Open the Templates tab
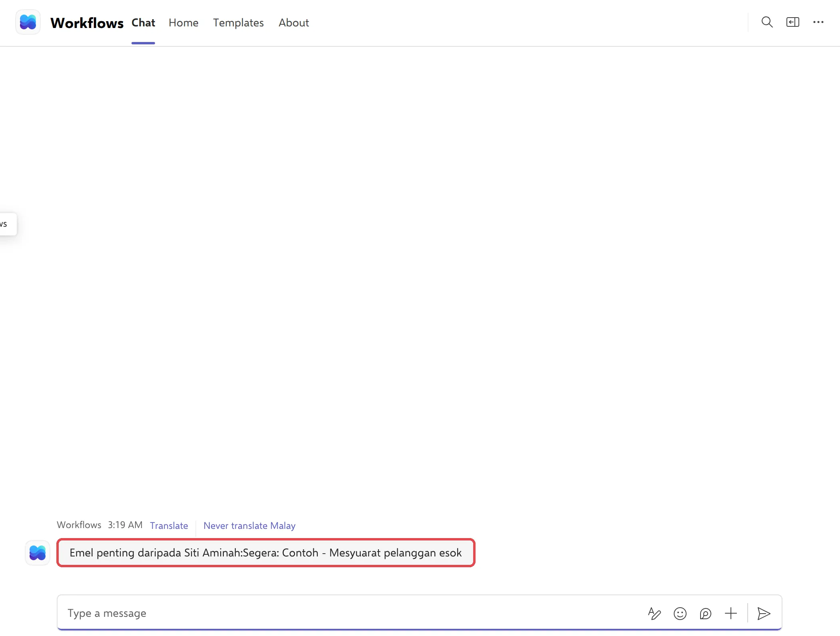 (238, 23)
